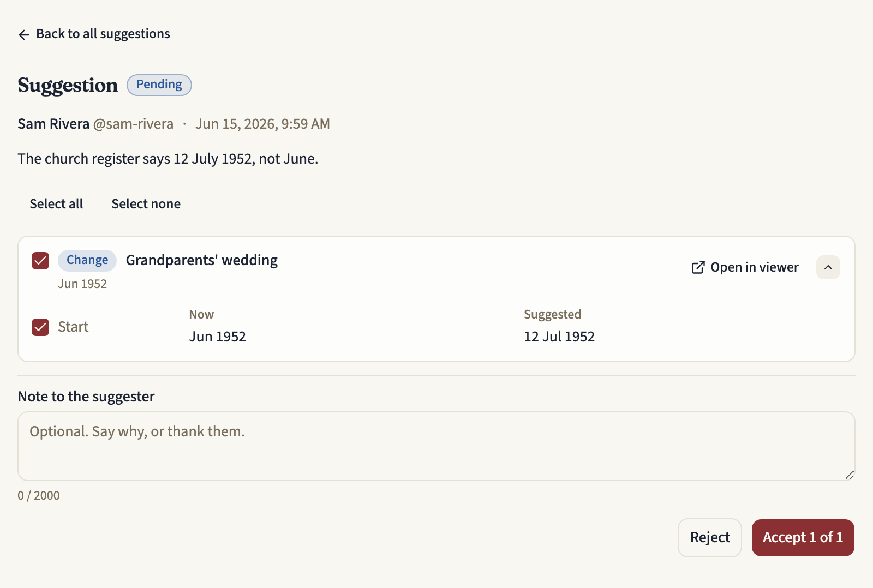Click the timestamp Jun 15, 2026, 9:59 AM

tap(262, 124)
